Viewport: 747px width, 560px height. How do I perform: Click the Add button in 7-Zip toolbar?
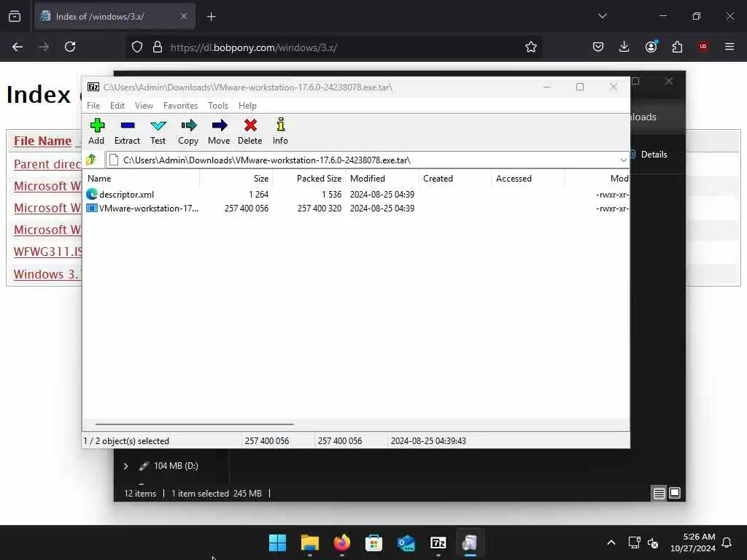97,131
